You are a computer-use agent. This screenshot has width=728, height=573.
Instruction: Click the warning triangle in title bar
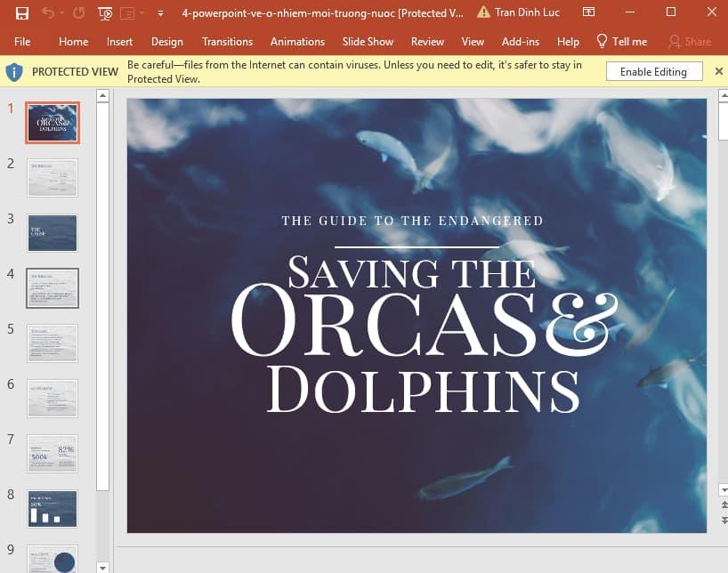tap(486, 12)
